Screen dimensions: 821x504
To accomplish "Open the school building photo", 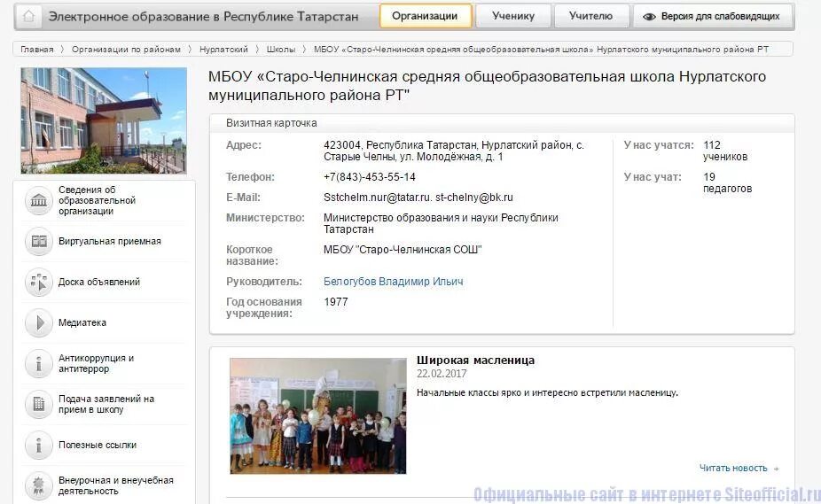I will click(x=104, y=120).
